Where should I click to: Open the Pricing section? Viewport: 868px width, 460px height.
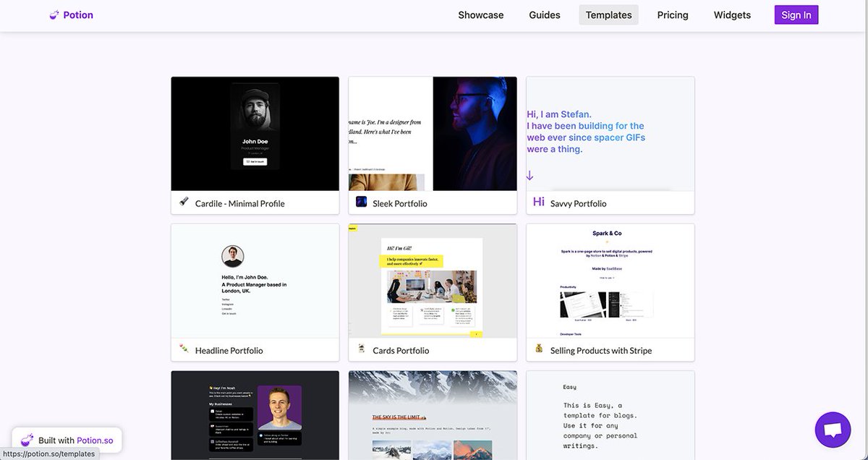tap(672, 14)
